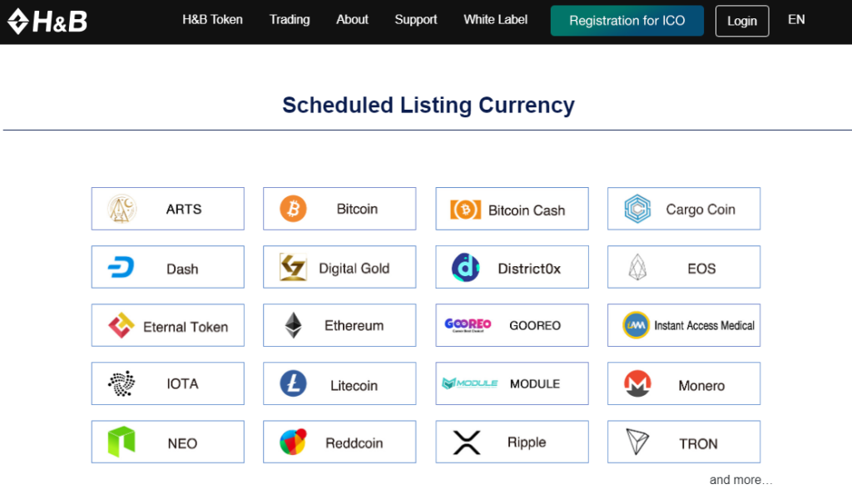Viewport: 852px width, 504px height.
Task: Select the Ripple X icon
Action: [x=466, y=442]
